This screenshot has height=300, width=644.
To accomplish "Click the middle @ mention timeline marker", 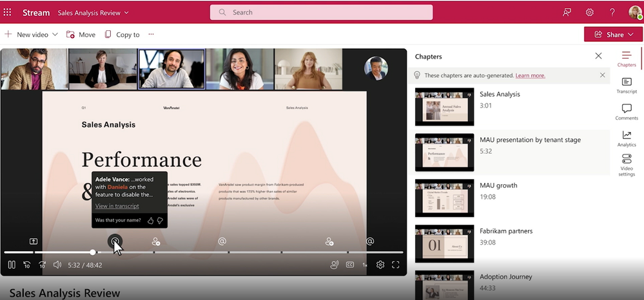I will tap(222, 241).
